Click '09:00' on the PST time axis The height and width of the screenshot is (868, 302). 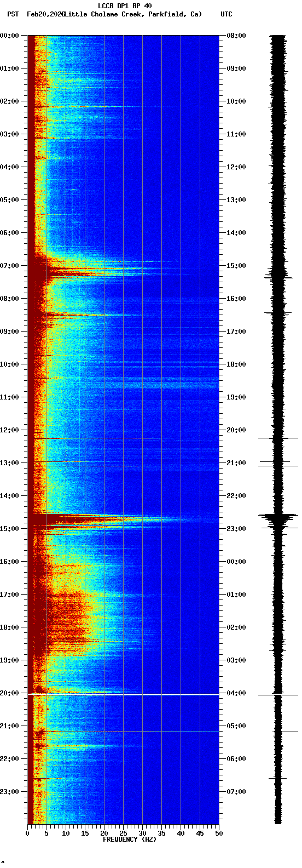coord(10,332)
